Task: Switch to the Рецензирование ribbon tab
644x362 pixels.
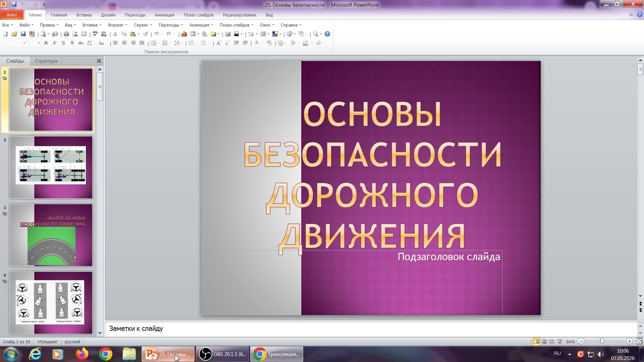Action: point(239,15)
